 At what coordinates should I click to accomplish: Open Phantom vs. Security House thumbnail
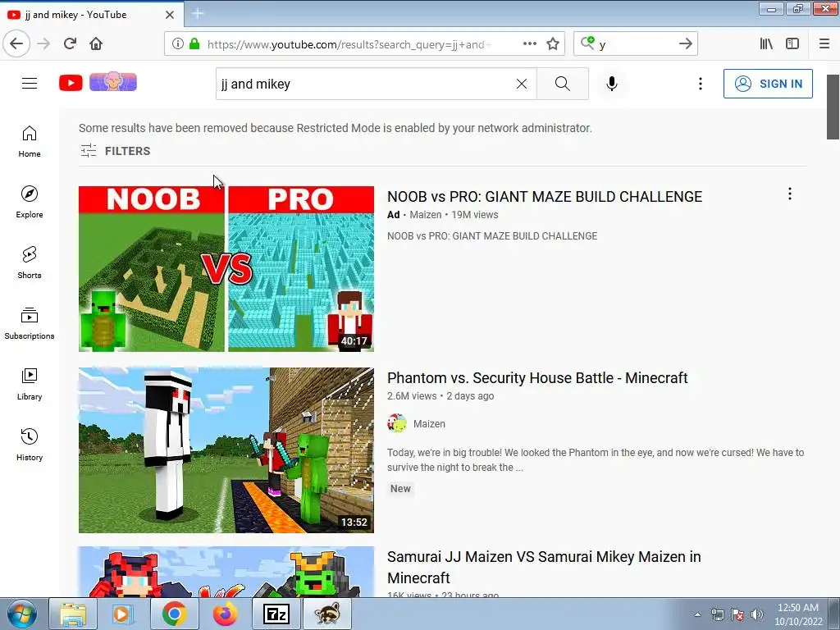226,450
